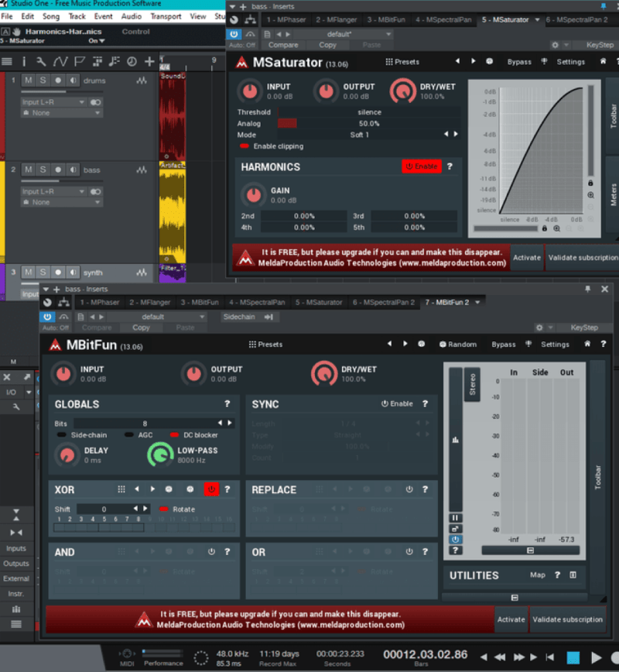The height and width of the screenshot is (672, 619).
Task: Toggle power button of MBitFun insert
Action: 47,317
